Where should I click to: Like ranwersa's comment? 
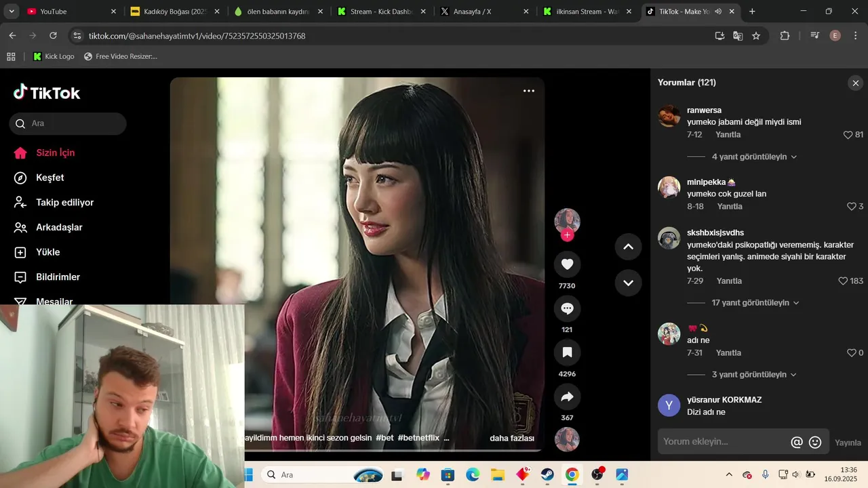(848, 135)
